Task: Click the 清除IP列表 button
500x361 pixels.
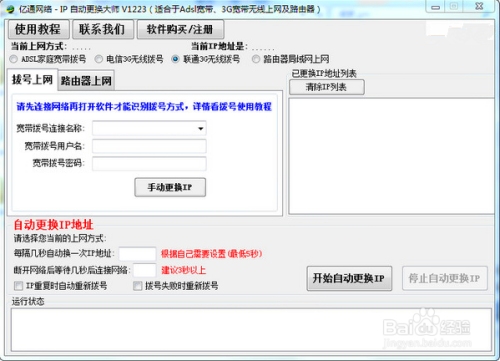Action: click(327, 87)
